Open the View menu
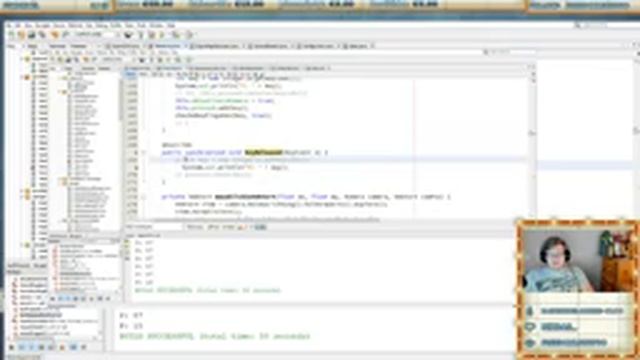This screenshot has height=360, width=640. (29, 26)
